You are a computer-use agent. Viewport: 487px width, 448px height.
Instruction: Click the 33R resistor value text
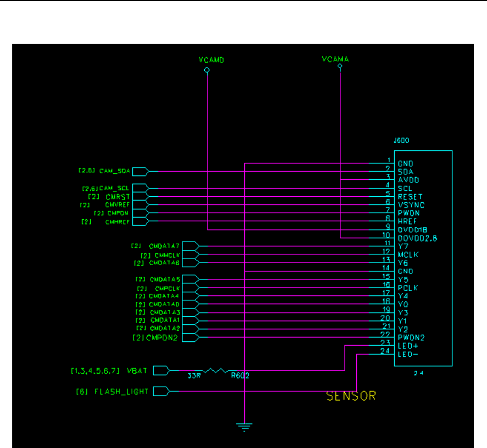[x=194, y=375]
